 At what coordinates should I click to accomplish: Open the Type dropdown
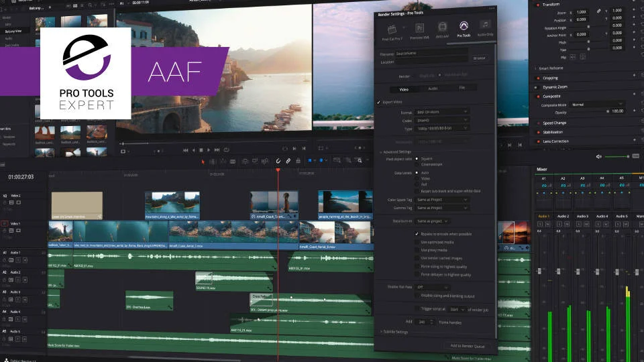pos(441,129)
